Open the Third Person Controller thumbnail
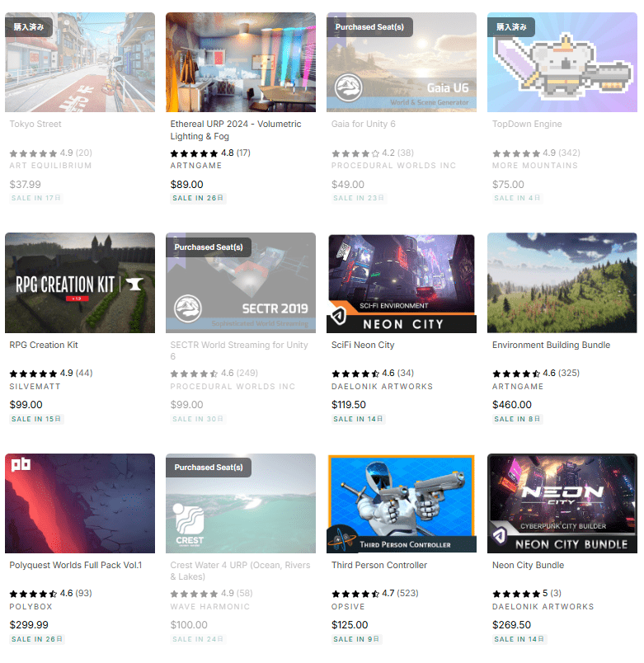This screenshot has width=644, height=663. 402,503
